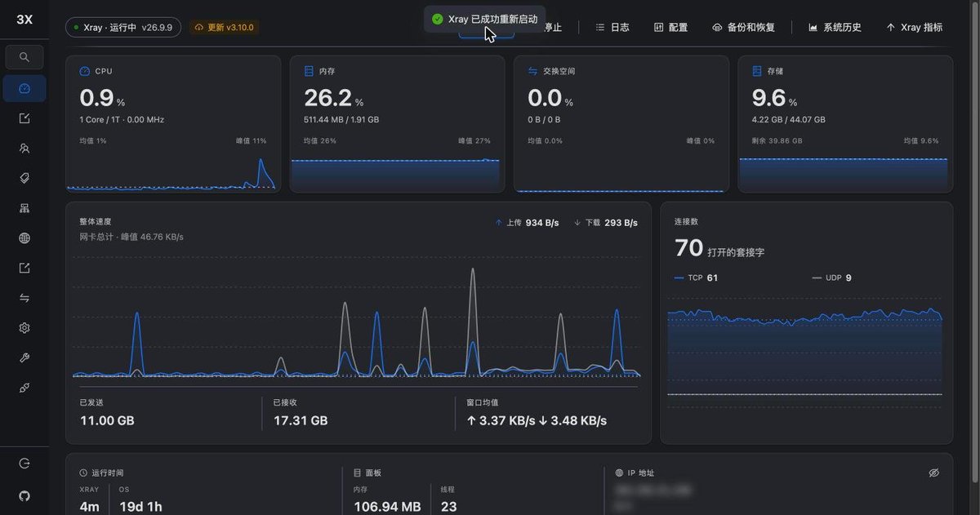Open 备份和恢复 backup and restore

(743, 28)
